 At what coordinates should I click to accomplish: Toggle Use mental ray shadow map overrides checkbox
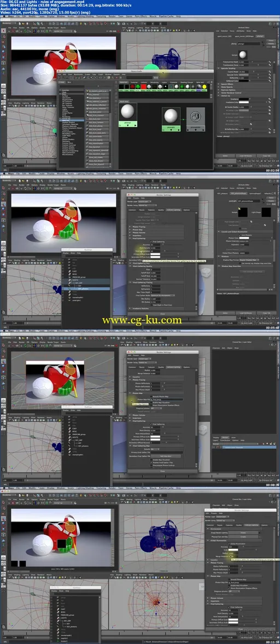click(240, 264)
